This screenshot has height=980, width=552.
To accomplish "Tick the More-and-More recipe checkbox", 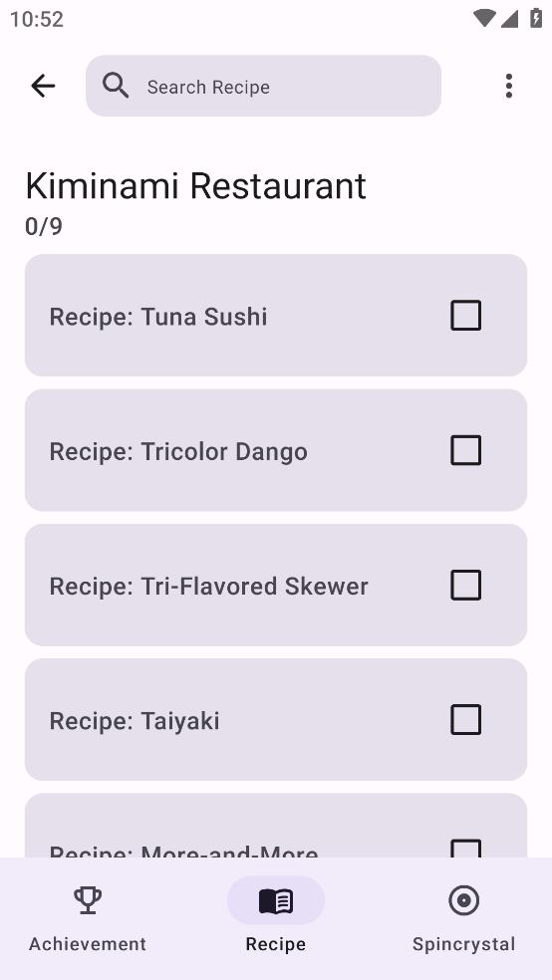I will tap(465, 849).
